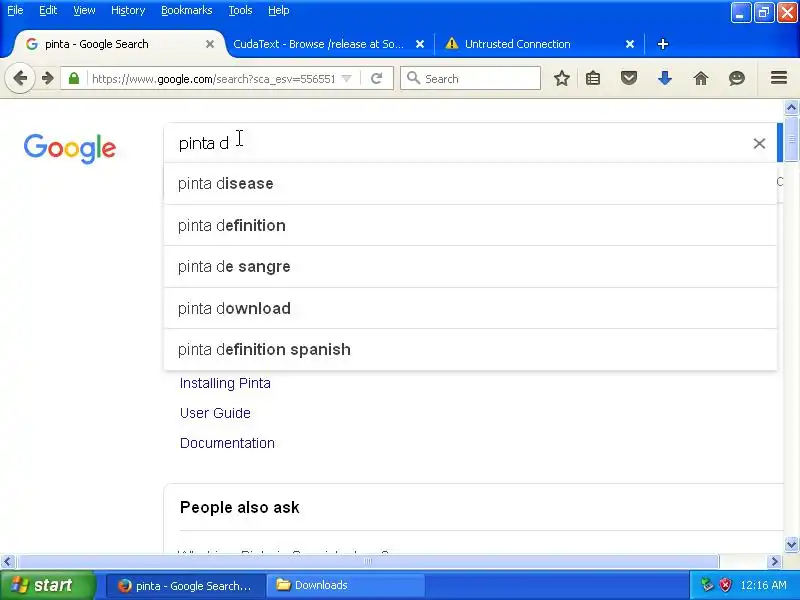
Task: Close the pinta - Google Search tab
Action: (210, 44)
